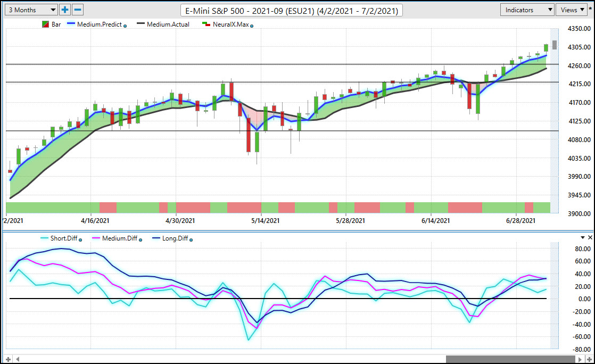
Task: Click the 3945.00 price axis label
Action: [579, 195]
